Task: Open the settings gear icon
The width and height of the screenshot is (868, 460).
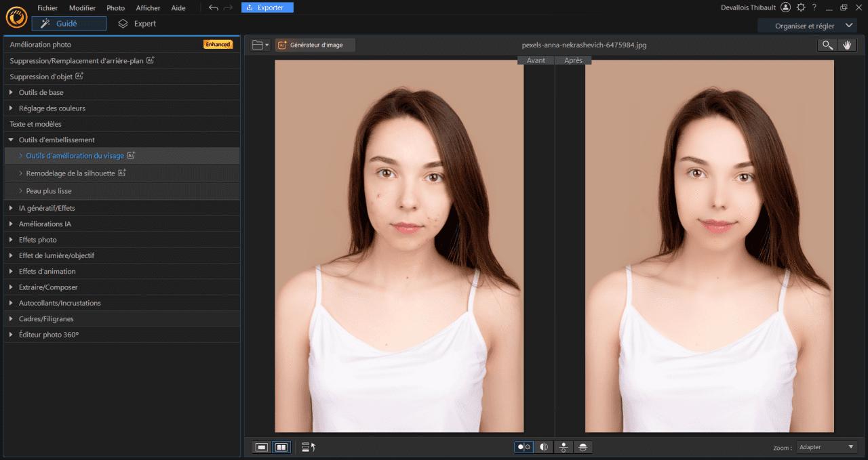Action: coord(800,7)
